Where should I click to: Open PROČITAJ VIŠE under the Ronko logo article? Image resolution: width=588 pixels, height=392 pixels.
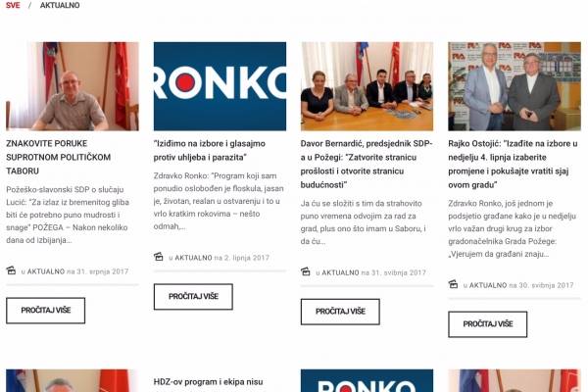pos(193,296)
